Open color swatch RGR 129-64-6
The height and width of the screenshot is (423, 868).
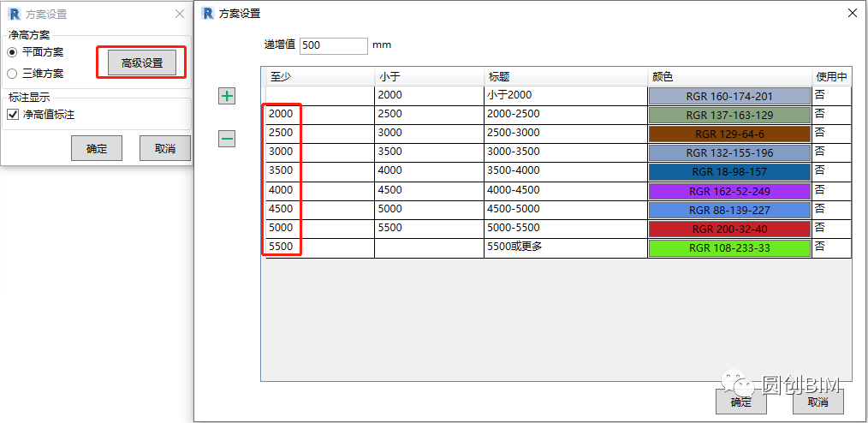pyautogui.click(x=729, y=134)
